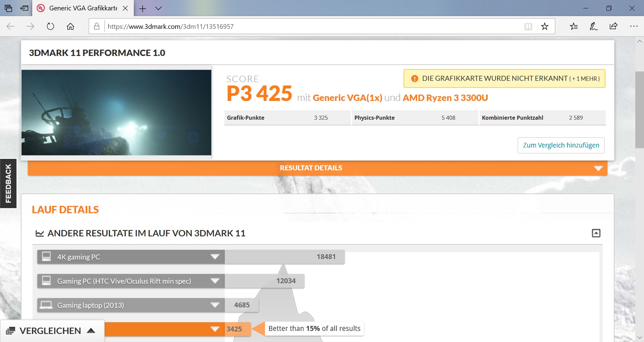
Task: Click the Generic VGA(1x) link
Action: pos(347,98)
